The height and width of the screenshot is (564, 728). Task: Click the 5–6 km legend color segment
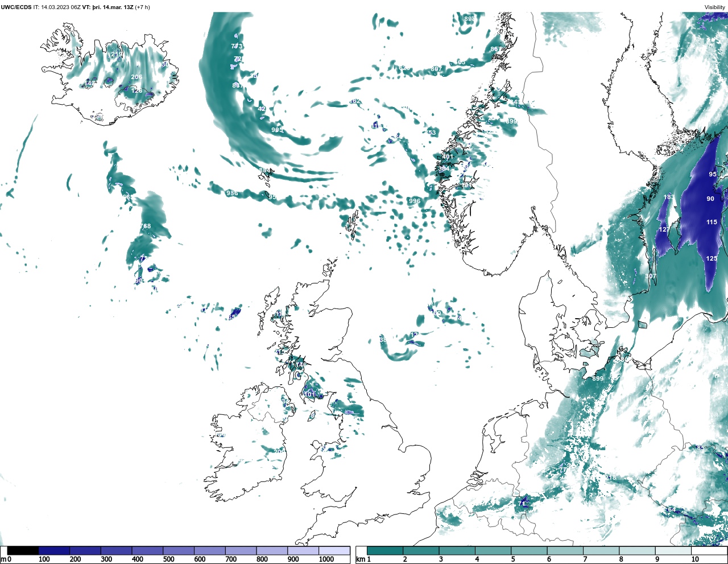click(529, 551)
